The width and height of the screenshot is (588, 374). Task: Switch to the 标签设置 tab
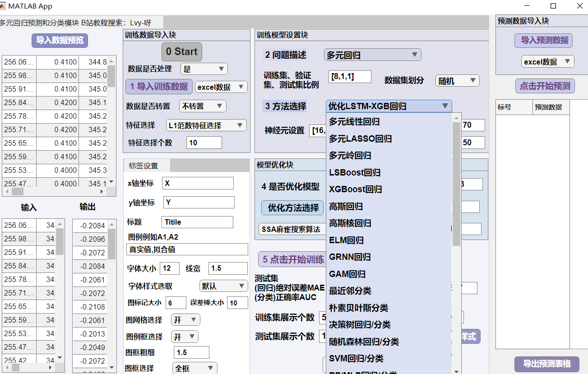click(143, 166)
